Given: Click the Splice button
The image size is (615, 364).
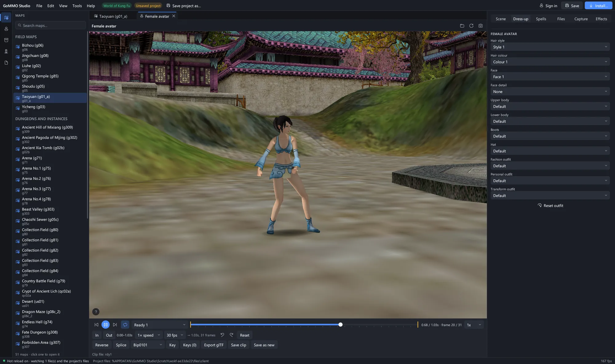Looking at the screenshot, I should [x=121, y=345].
